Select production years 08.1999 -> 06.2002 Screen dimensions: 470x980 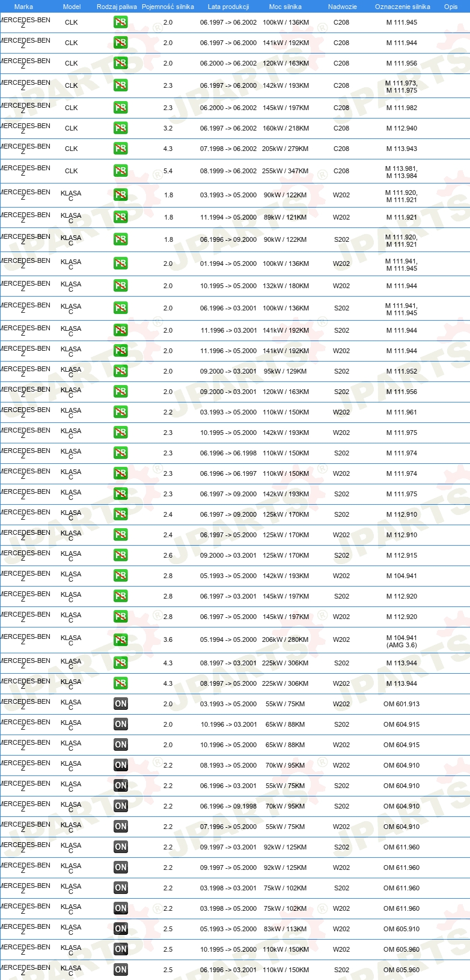[x=228, y=171]
